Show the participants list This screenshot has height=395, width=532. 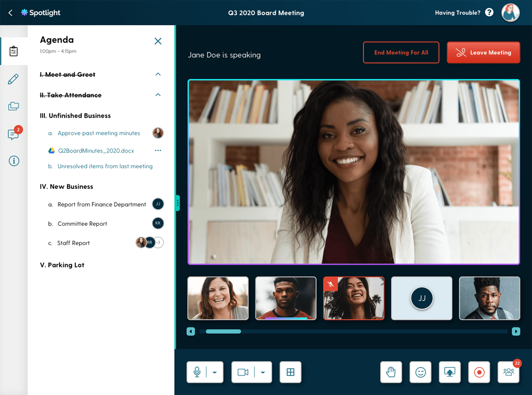pyautogui.click(x=508, y=372)
